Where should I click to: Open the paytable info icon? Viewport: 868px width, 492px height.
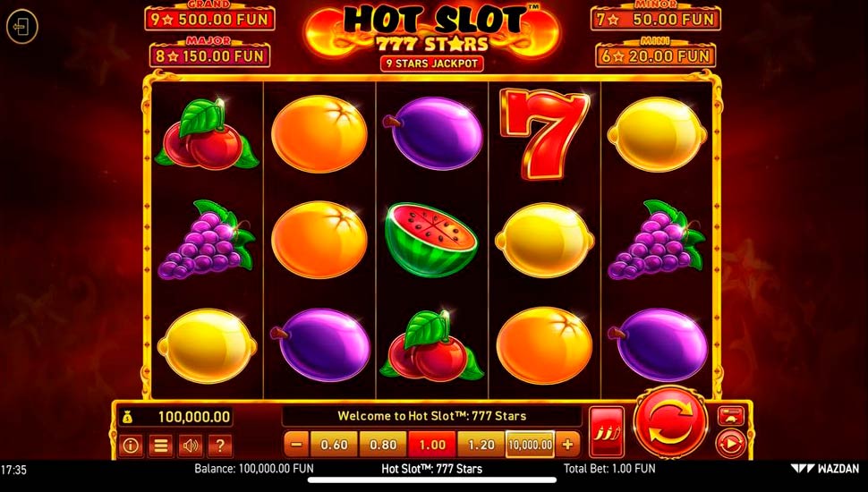coord(130,445)
